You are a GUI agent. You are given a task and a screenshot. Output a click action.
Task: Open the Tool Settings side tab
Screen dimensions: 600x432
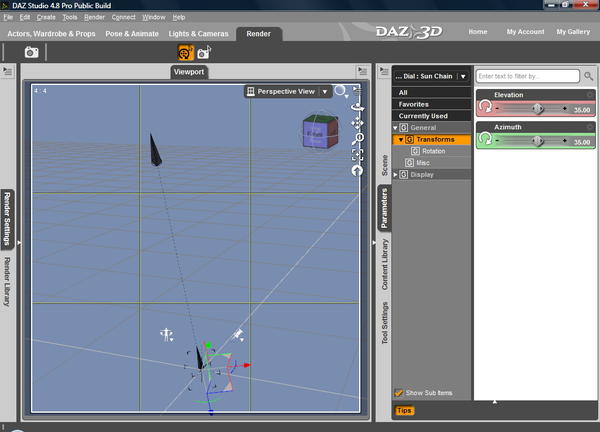[x=385, y=323]
